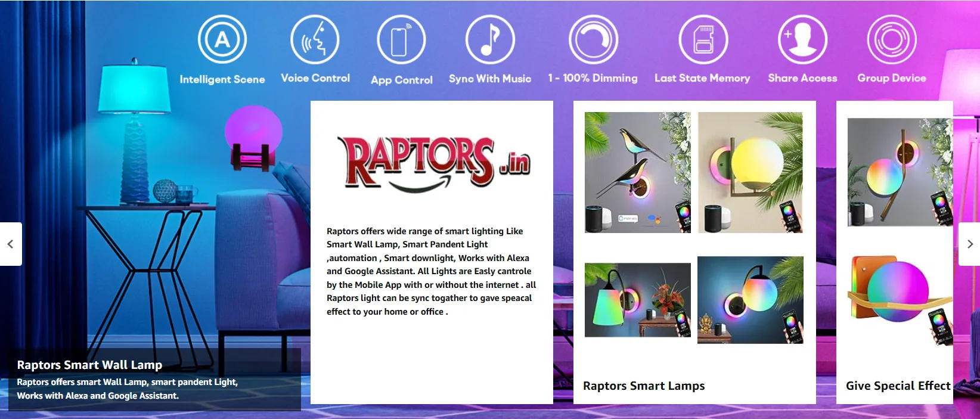
Task: Click the Intelligent Scene icon
Action: [222, 40]
